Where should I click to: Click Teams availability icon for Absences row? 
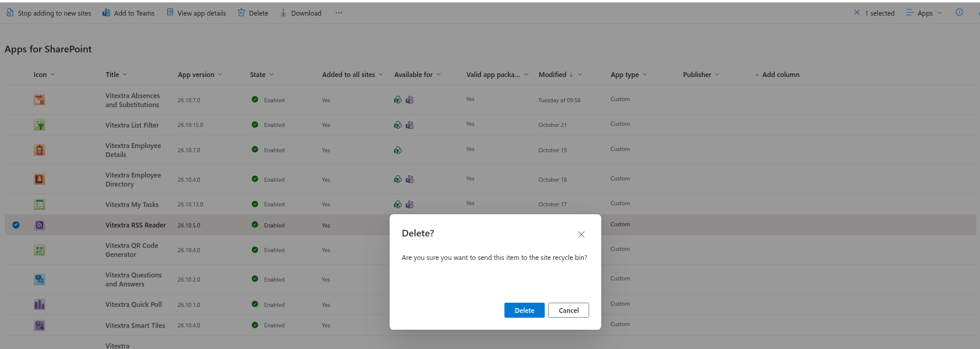(409, 100)
